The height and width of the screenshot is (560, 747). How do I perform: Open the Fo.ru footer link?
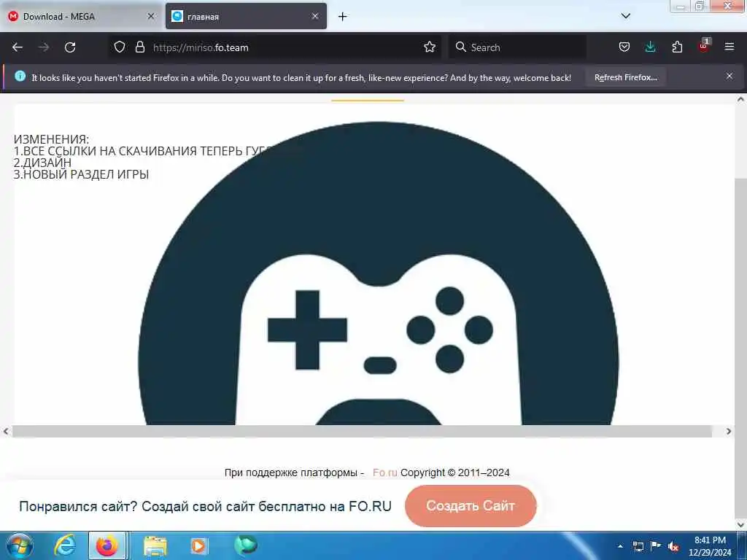click(384, 472)
